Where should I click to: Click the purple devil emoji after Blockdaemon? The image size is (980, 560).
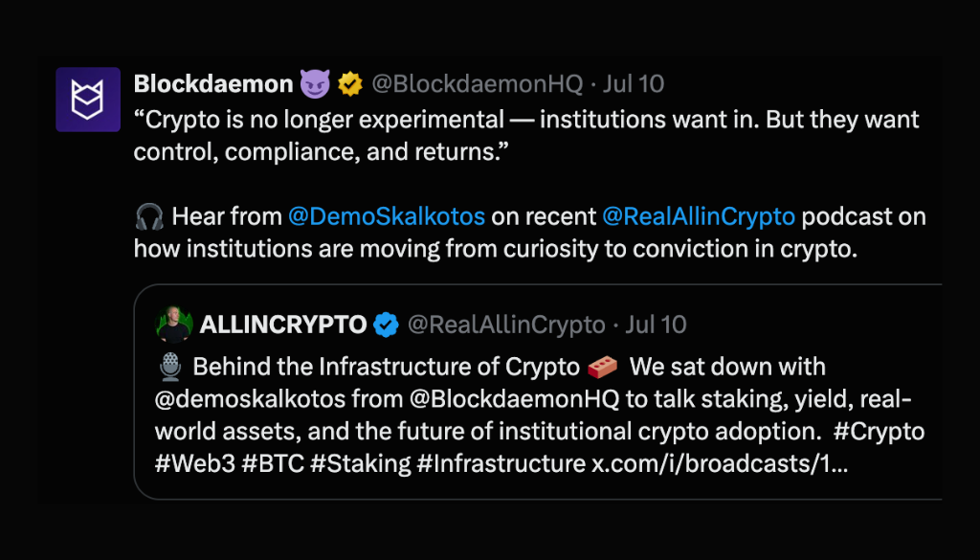[315, 84]
